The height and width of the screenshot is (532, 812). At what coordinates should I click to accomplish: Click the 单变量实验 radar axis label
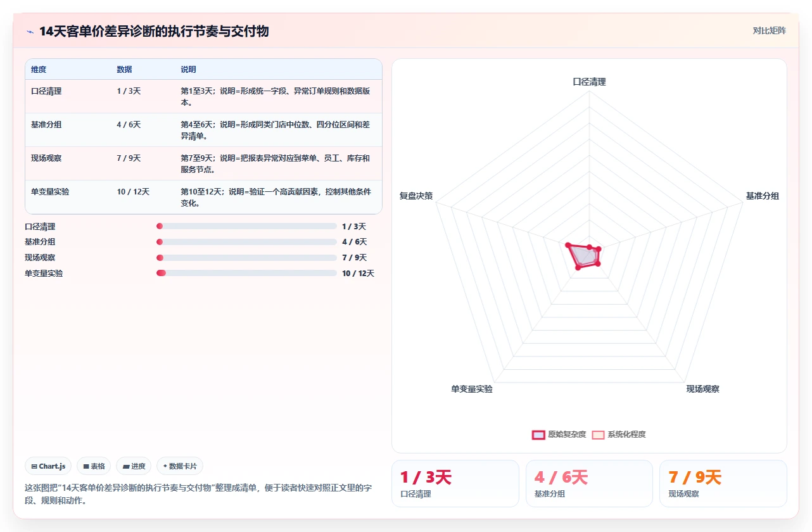tap(472, 389)
